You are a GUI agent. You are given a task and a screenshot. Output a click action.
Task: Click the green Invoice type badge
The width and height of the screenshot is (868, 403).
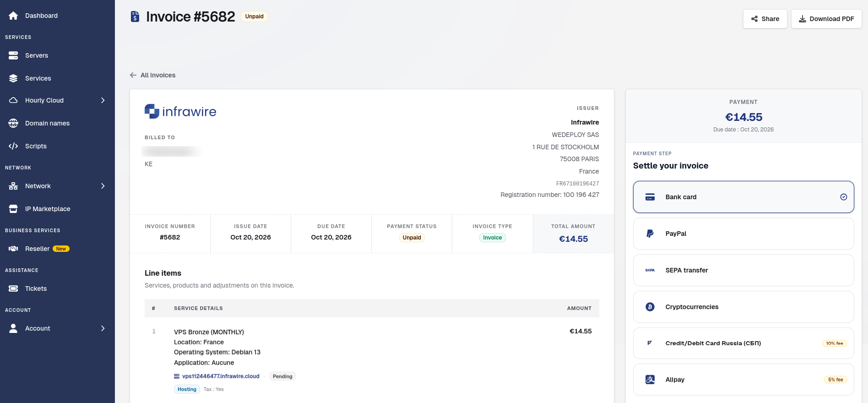pos(492,238)
